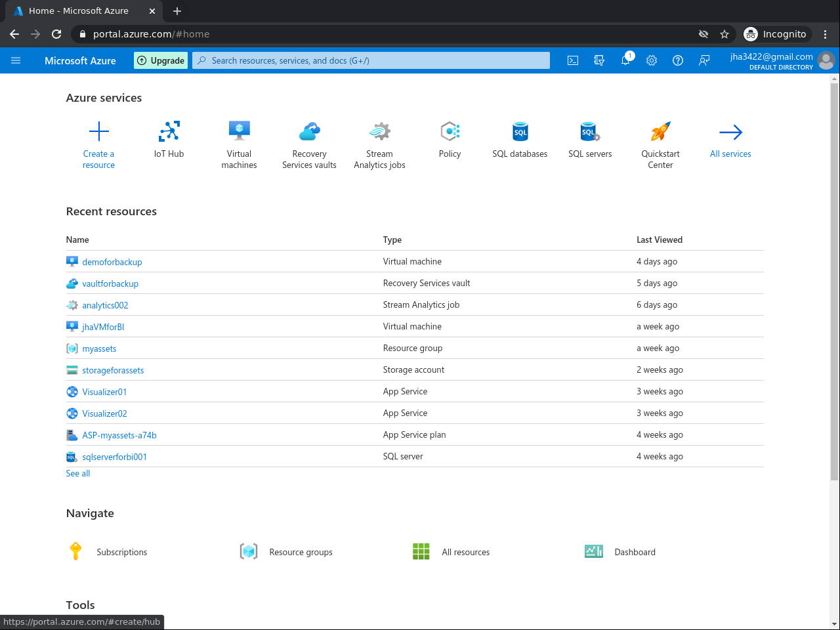Click the Dashboard navigate label
The height and width of the screenshot is (630, 840).
[x=635, y=552]
